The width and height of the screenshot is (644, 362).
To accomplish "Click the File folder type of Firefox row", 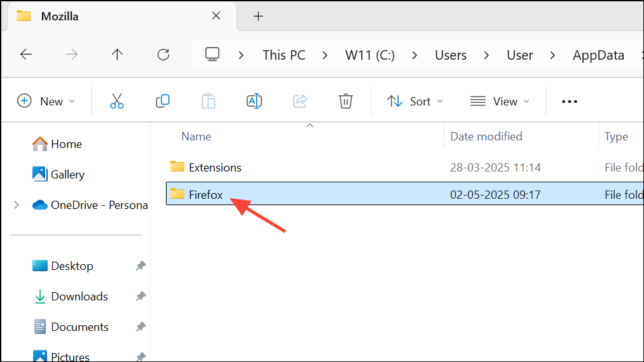I will tap(624, 194).
